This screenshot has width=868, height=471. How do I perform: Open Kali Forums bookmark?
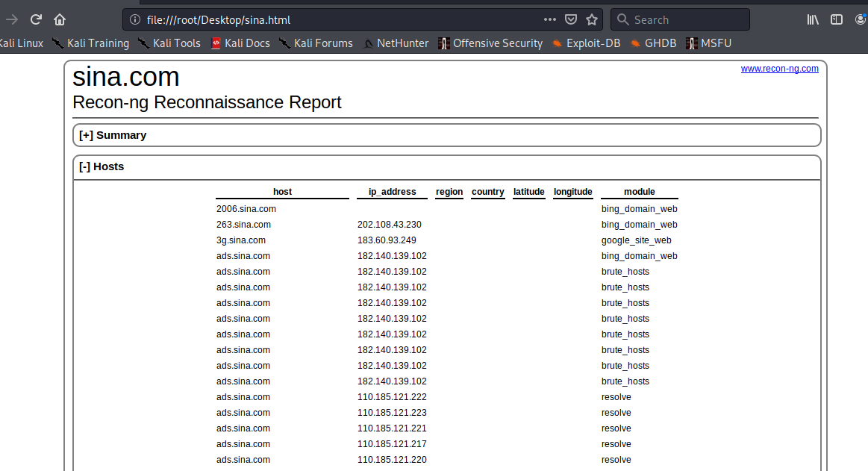click(x=316, y=43)
